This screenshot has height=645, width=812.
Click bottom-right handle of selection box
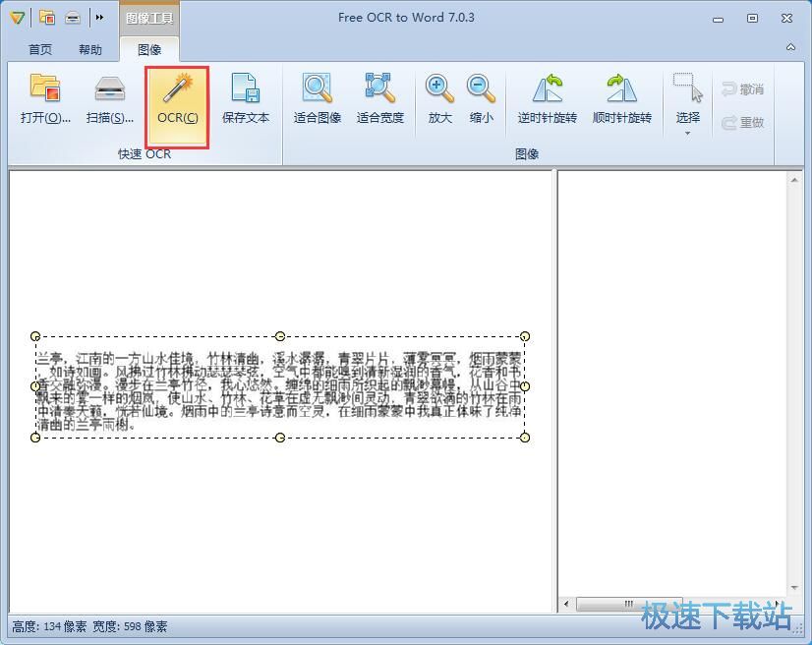pyautogui.click(x=525, y=438)
